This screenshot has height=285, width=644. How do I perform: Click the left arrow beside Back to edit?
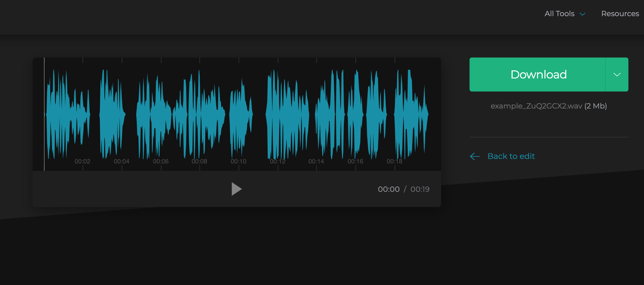pos(475,156)
